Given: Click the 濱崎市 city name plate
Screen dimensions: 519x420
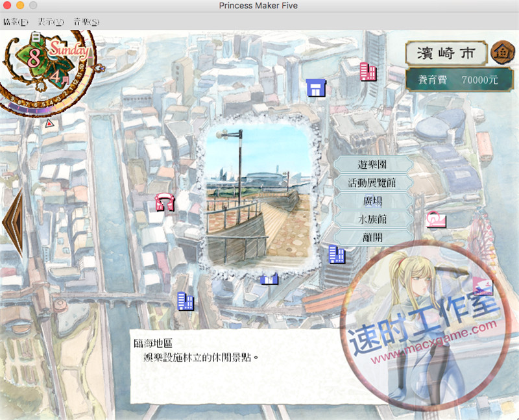Looking at the screenshot, I should tap(446, 53).
